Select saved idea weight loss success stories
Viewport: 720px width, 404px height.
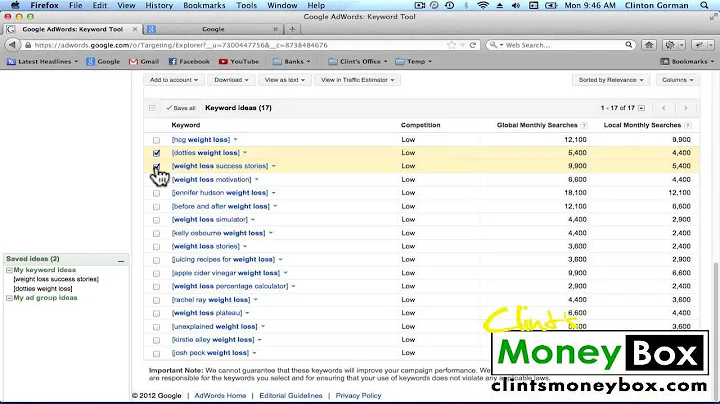click(x=56, y=279)
